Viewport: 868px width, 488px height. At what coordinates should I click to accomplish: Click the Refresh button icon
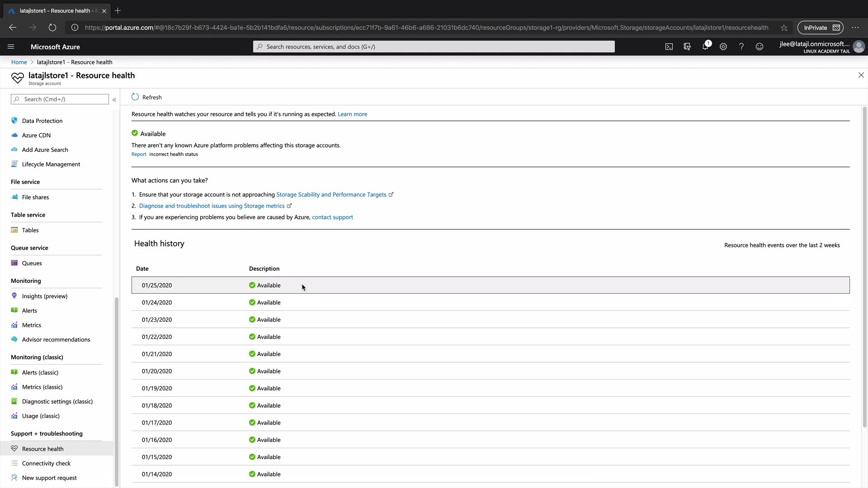coord(135,97)
